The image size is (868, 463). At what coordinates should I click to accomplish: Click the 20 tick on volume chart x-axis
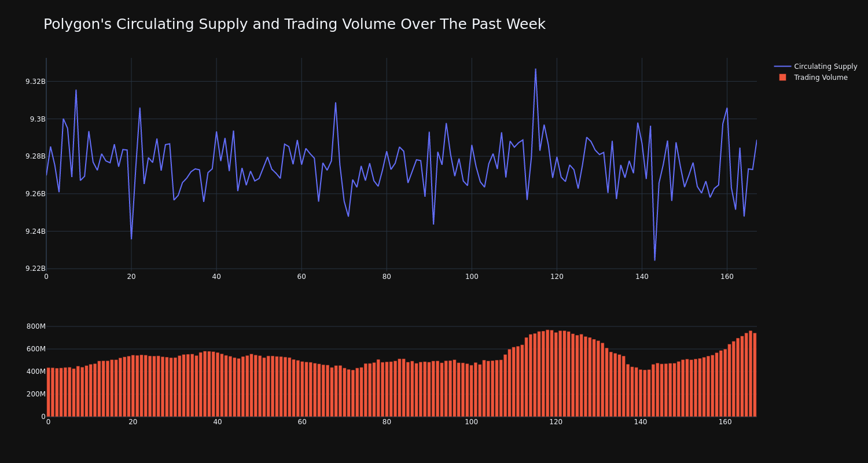pos(133,422)
